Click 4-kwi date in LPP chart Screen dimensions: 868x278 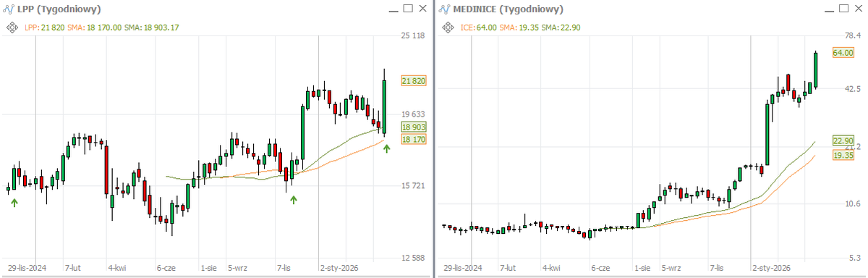[117, 268]
